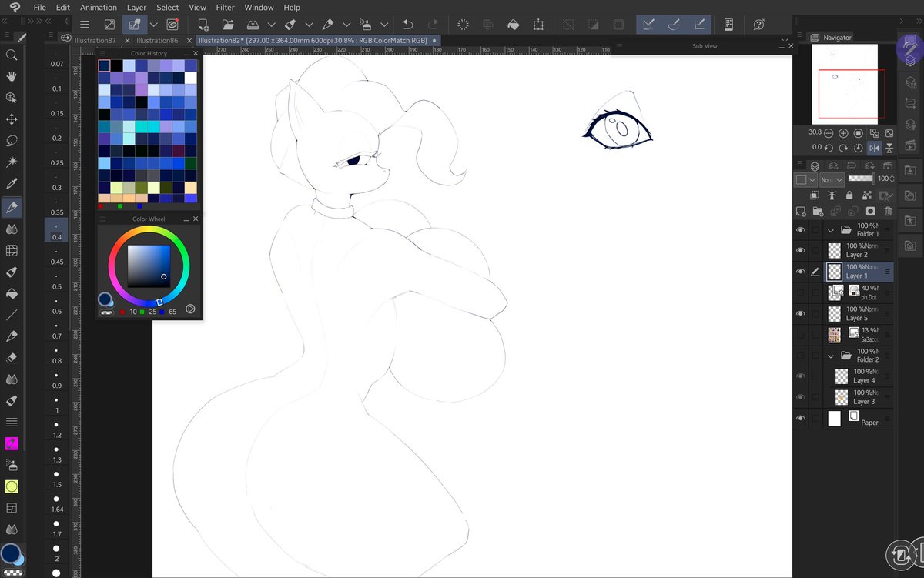Open the File menu
Image resolution: width=924 pixels, height=578 pixels.
click(x=40, y=7)
